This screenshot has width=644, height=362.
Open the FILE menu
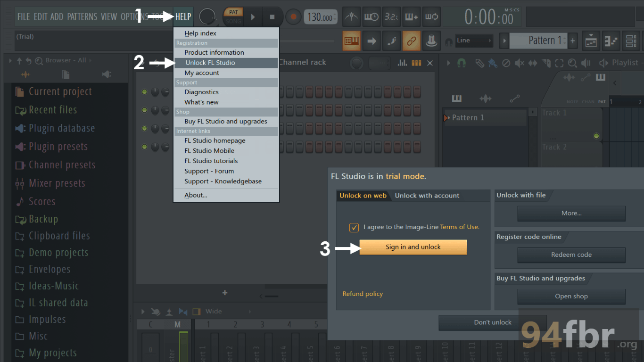point(24,17)
